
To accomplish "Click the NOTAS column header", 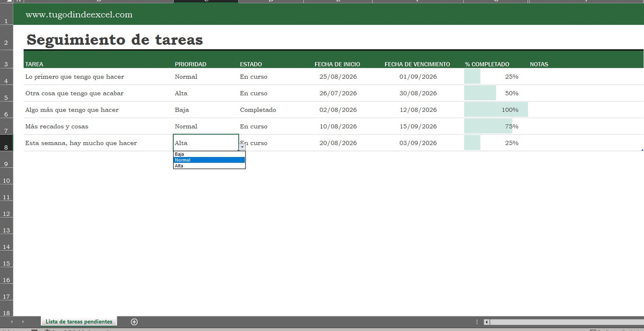I will coord(539,64).
